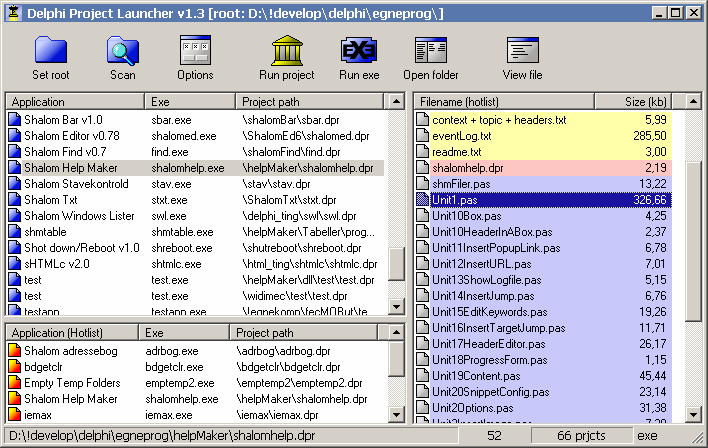Click the file list scrollbar thumb

(693, 241)
